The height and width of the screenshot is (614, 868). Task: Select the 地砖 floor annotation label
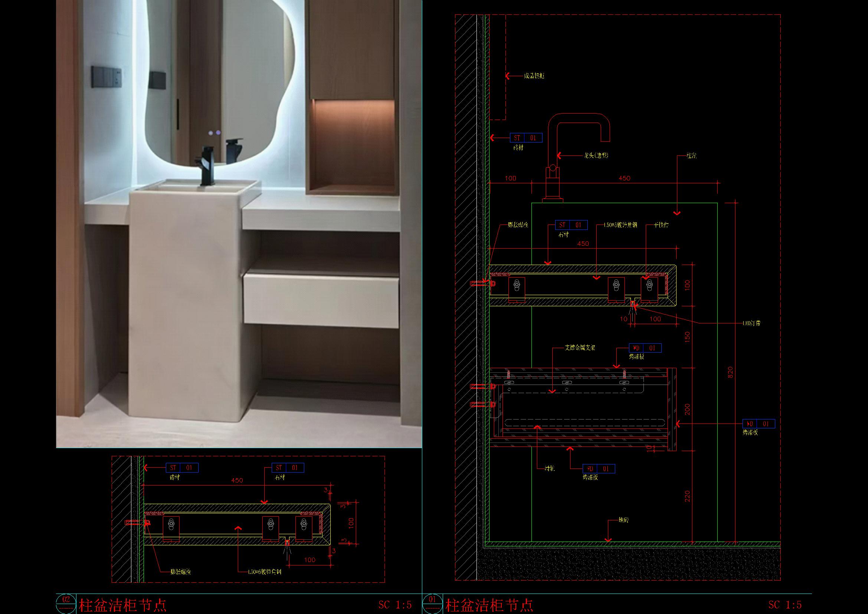tap(623, 520)
